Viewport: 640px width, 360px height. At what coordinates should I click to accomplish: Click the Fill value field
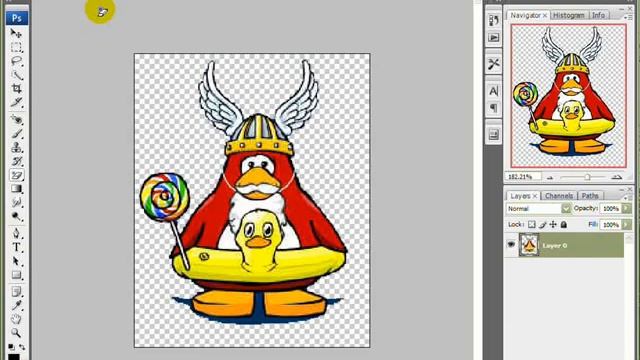tap(611, 224)
